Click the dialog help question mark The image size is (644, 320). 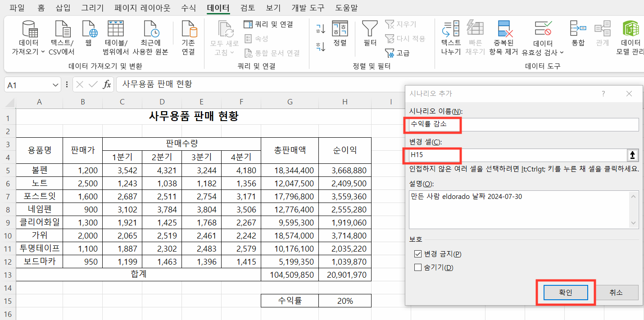click(603, 94)
